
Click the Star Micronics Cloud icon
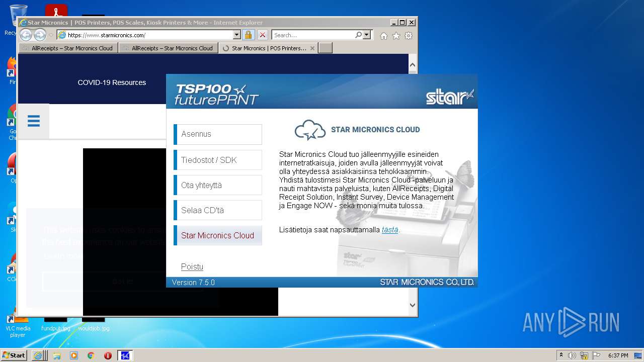click(x=310, y=130)
